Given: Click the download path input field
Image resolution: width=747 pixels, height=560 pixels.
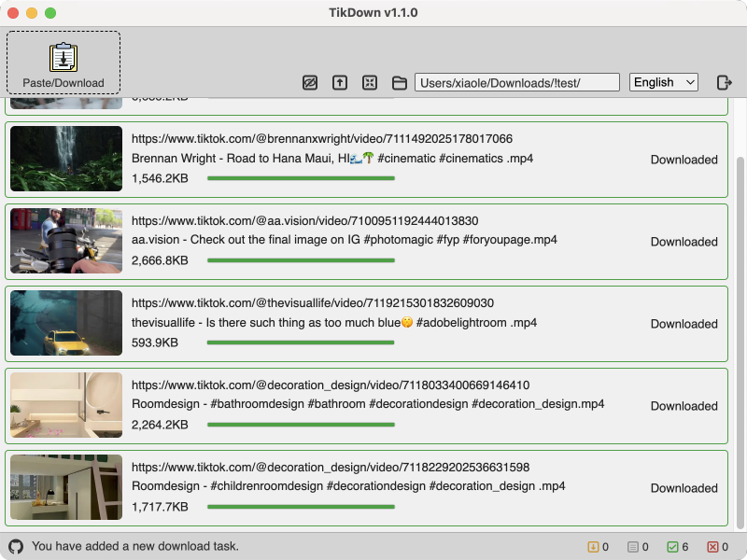Looking at the screenshot, I should (x=517, y=82).
